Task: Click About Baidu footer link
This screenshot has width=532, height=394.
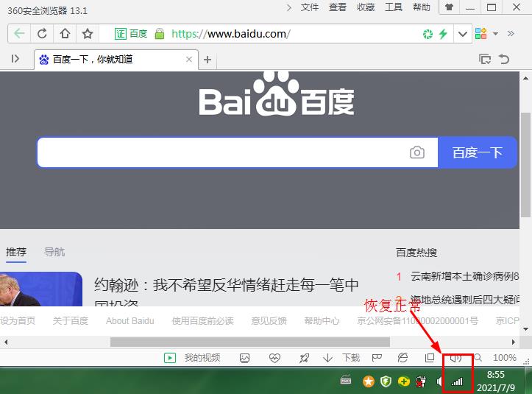Action: click(130, 321)
